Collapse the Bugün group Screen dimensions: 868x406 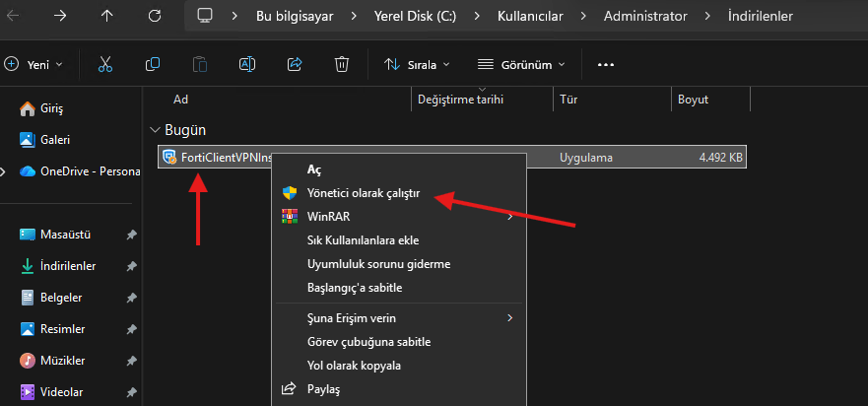154,130
